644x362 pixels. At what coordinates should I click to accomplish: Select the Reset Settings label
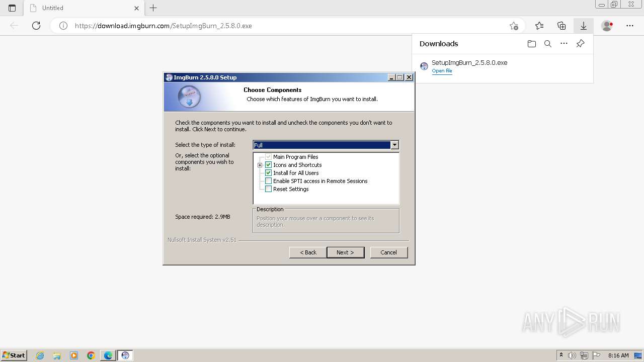point(291,189)
